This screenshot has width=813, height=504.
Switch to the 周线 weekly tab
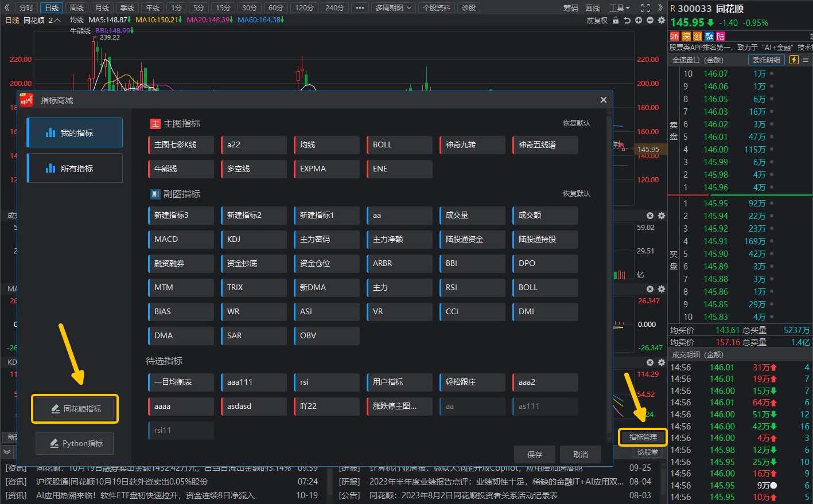pos(77,7)
